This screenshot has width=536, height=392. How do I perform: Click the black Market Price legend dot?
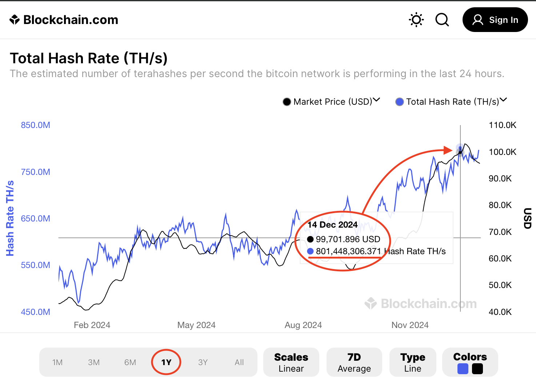coord(287,102)
